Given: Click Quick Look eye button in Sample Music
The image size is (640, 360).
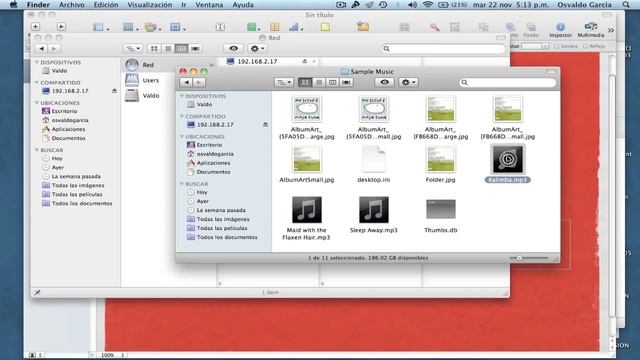Looking at the screenshot, I should click(x=384, y=82).
